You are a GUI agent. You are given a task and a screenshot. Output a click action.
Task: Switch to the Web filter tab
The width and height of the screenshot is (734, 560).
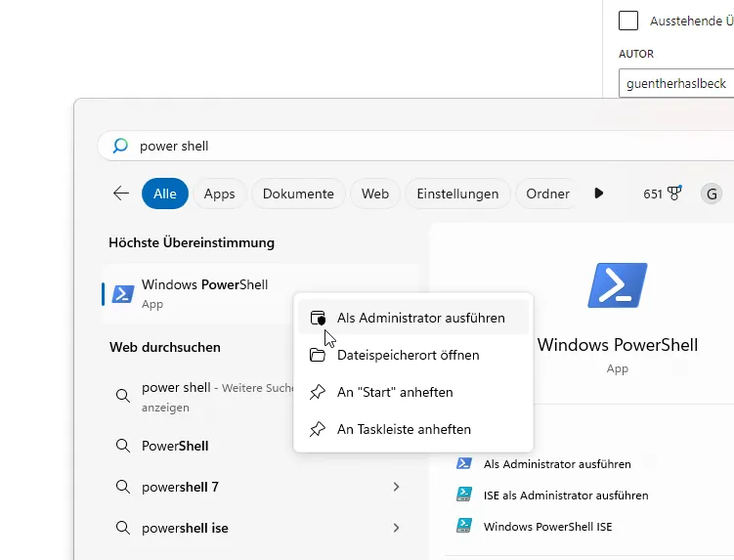375,194
